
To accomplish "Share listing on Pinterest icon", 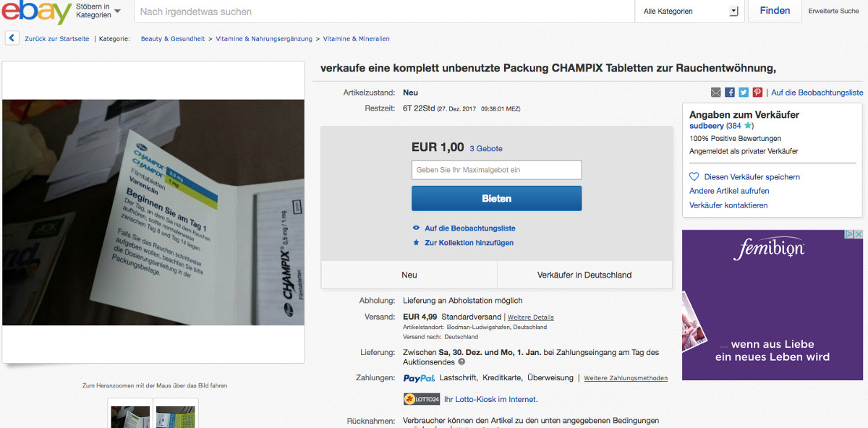I will [757, 93].
